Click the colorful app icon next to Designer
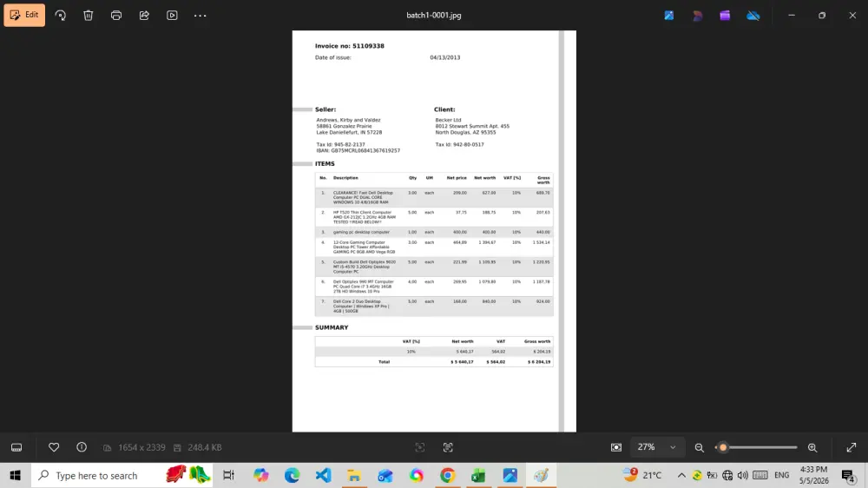 coord(697,16)
